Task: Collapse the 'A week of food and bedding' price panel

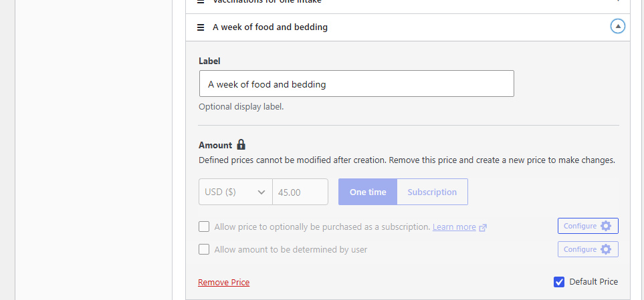Action: 617,27
